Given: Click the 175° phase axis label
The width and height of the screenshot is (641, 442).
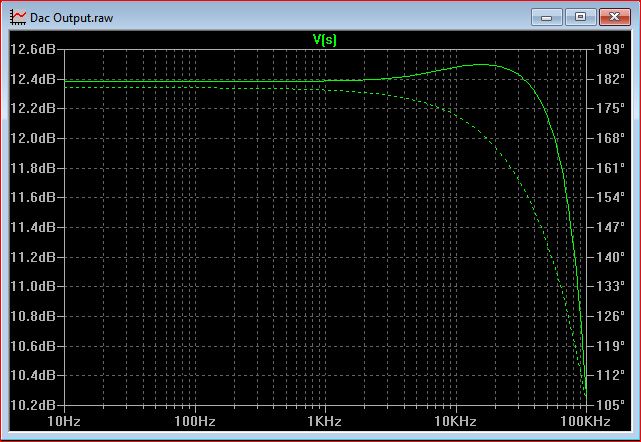Looking at the screenshot, I should (611, 108).
